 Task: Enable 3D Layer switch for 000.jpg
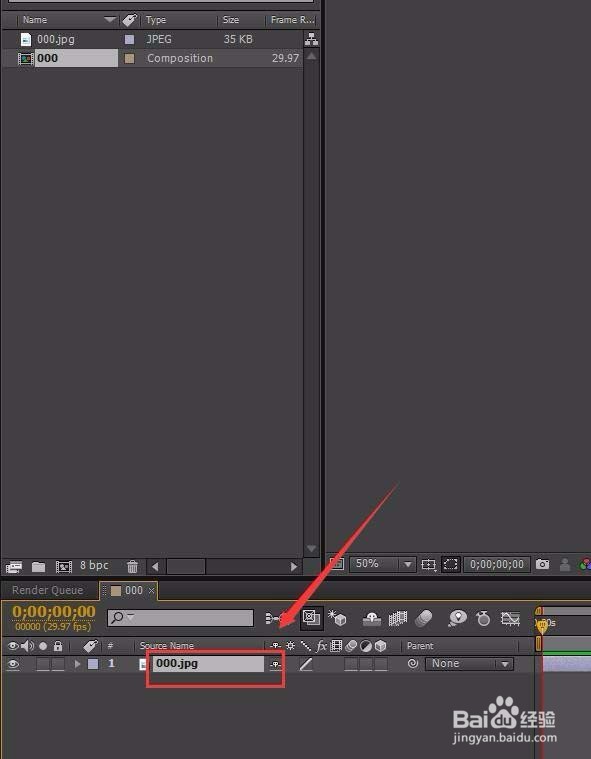click(381, 664)
